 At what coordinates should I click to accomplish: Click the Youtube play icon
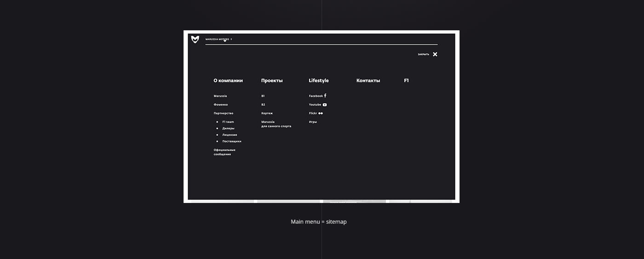click(x=325, y=105)
